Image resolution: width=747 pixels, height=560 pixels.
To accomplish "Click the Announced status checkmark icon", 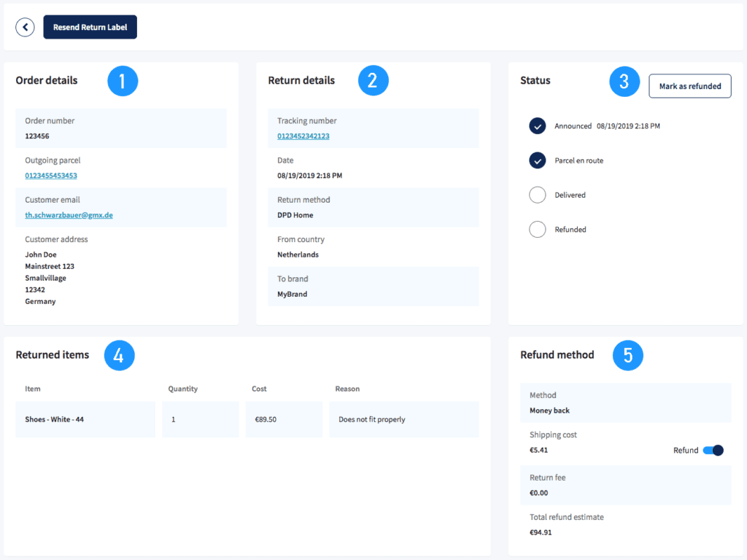I will [537, 125].
